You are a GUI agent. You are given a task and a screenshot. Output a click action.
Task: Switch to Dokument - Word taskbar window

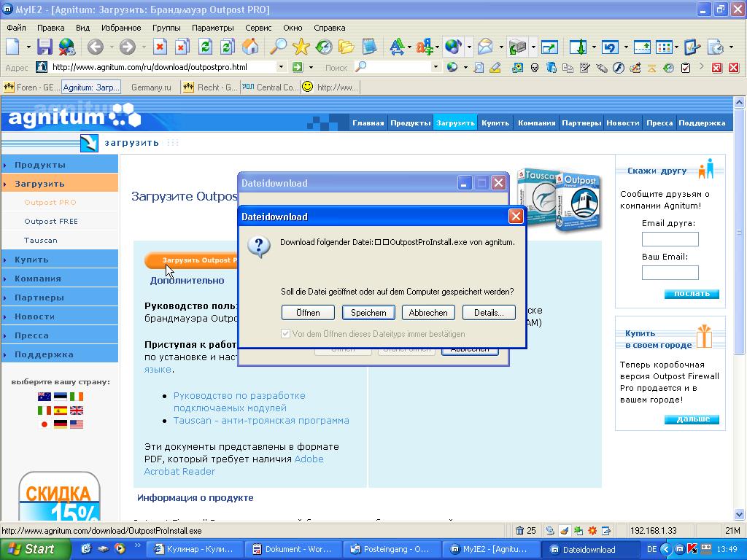294,549
